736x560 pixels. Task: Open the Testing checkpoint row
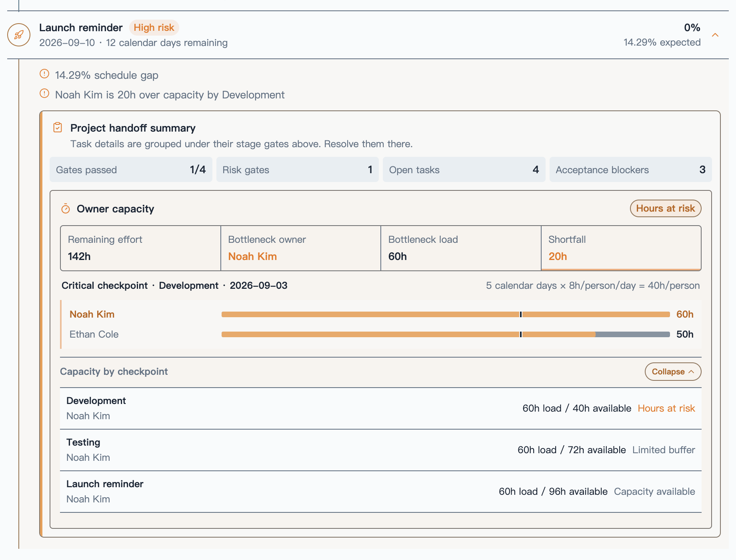[x=381, y=450]
